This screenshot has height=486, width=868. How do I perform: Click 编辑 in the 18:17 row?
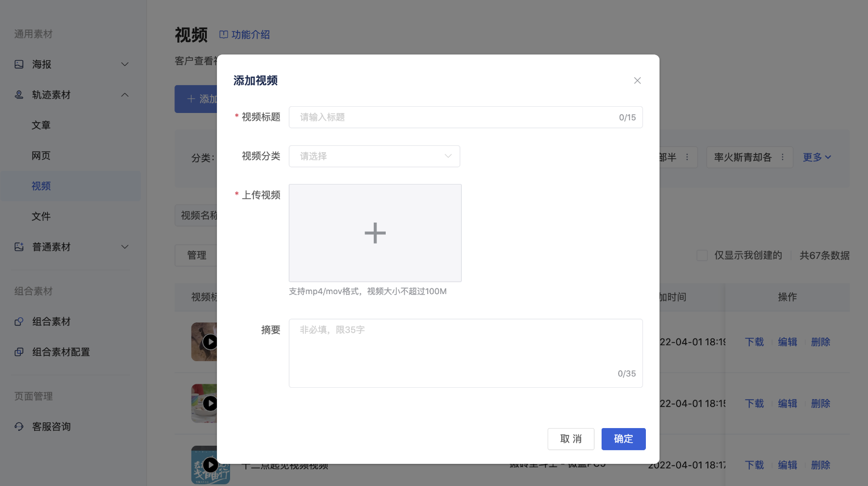click(787, 465)
